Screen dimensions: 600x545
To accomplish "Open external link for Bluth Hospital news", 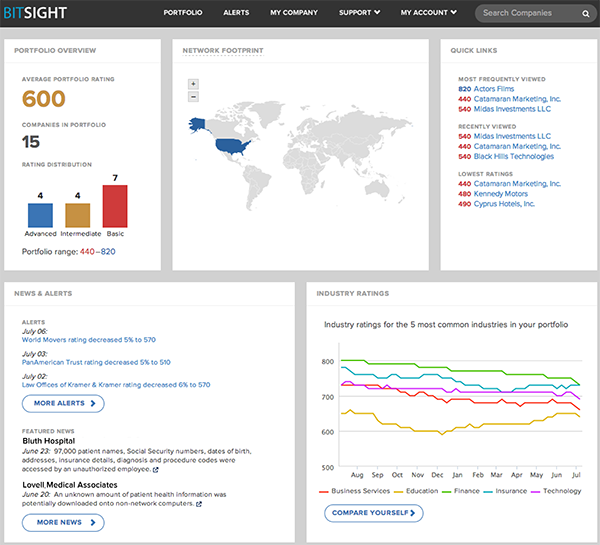I will click(156, 470).
